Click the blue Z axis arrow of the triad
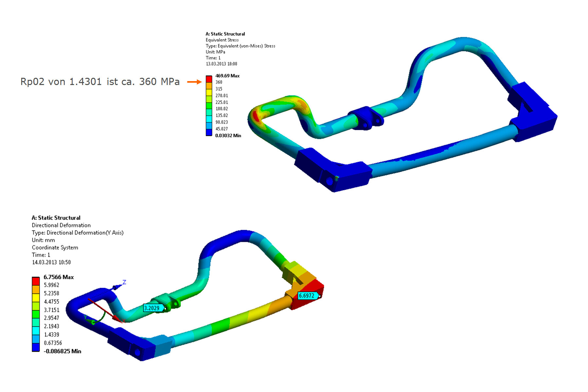Screen dimensions: 588x392 click(x=116, y=287)
